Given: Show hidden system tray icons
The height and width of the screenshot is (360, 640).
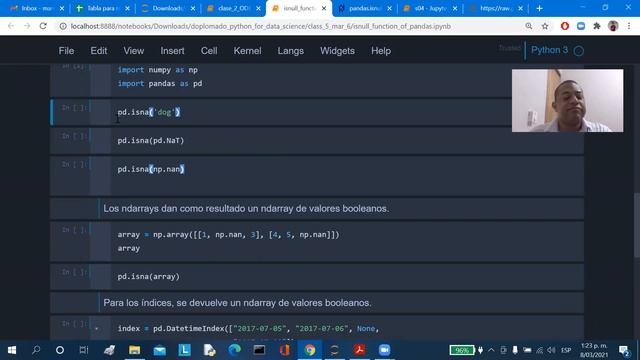Looking at the screenshot, I should point(491,350).
